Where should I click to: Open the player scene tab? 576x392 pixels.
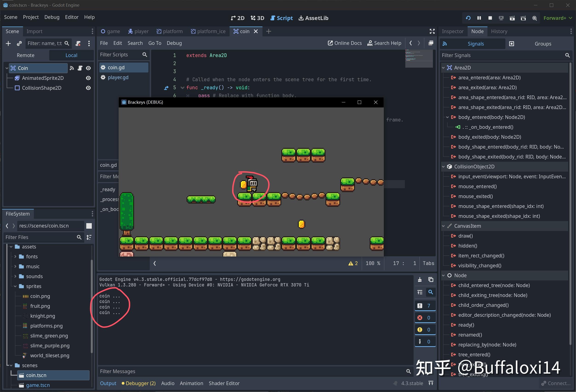[x=138, y=32]
